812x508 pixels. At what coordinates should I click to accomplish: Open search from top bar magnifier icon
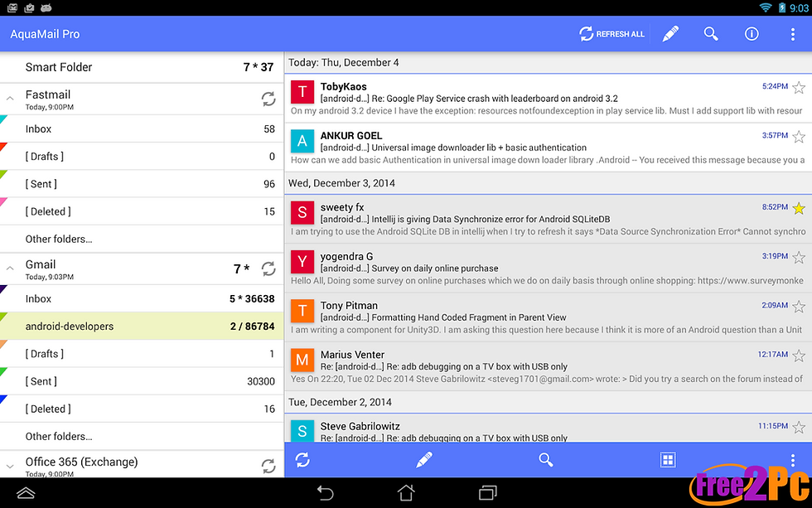pos(711,34)
